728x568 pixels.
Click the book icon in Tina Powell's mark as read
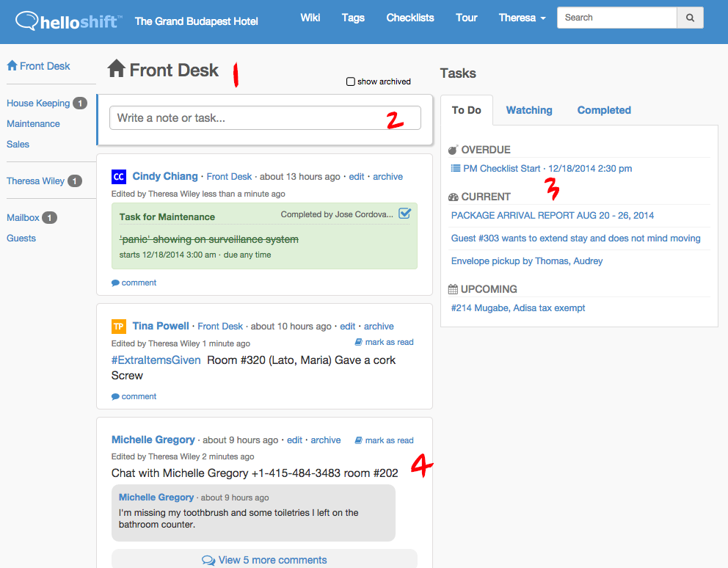(x=358, y=342)
